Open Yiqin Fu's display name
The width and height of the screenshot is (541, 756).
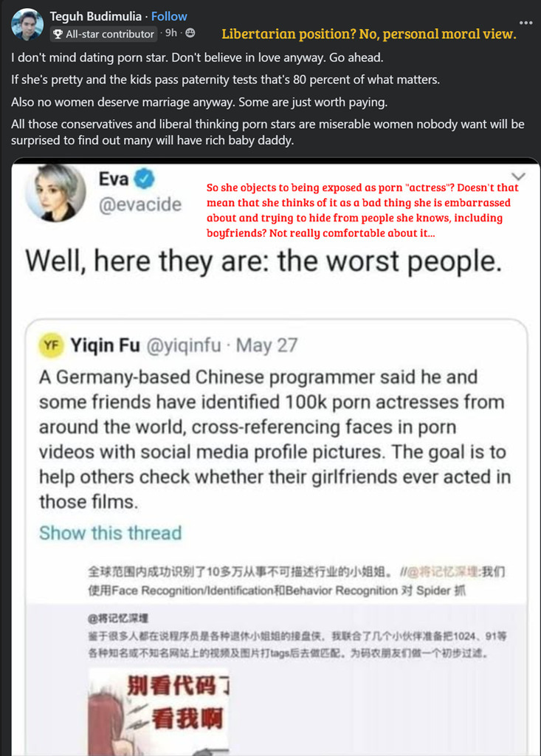click(x=105, y=346)
